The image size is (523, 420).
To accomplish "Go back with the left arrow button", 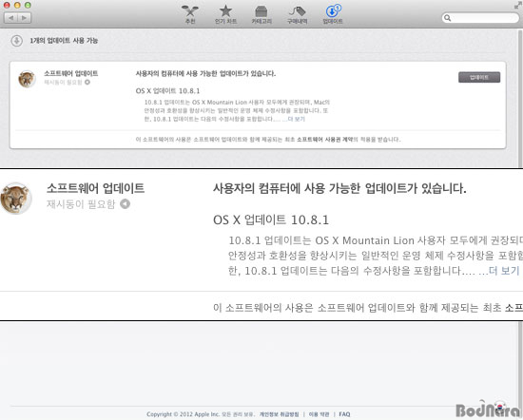I will point(10,18).
